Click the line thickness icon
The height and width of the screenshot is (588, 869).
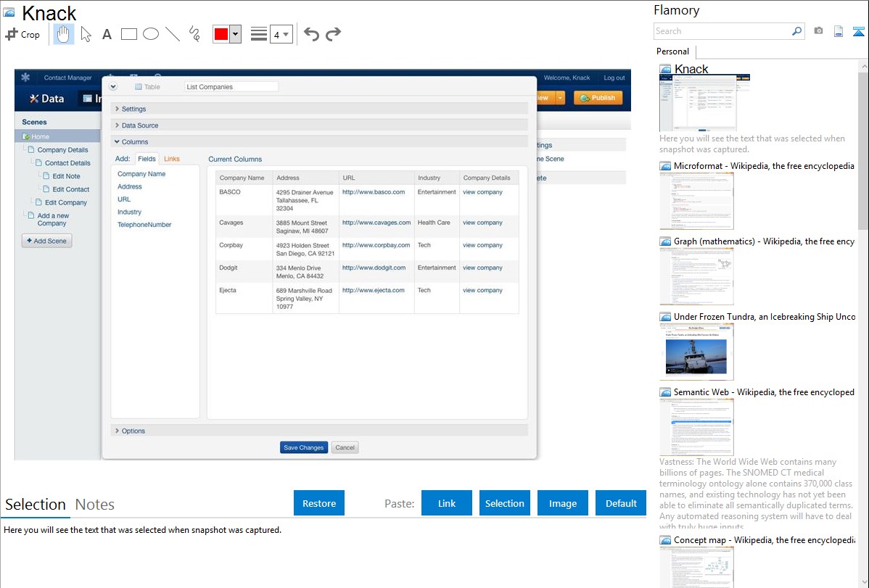tap(258, 34)
